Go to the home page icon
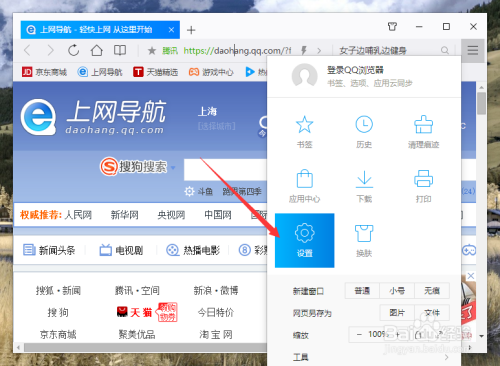The width and height of the screenshot is (500, 366). 97,51
